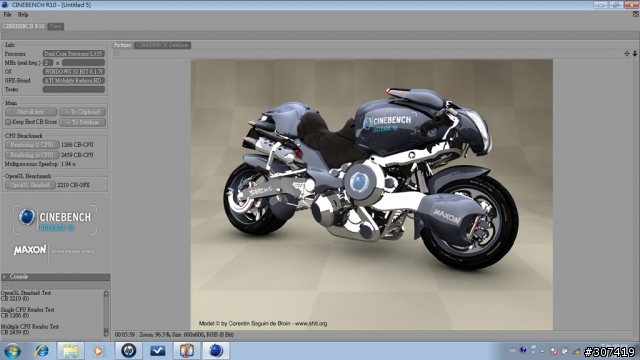Copy results with To Clipboard button
640x360 pixels.
[x=82, y=112]
